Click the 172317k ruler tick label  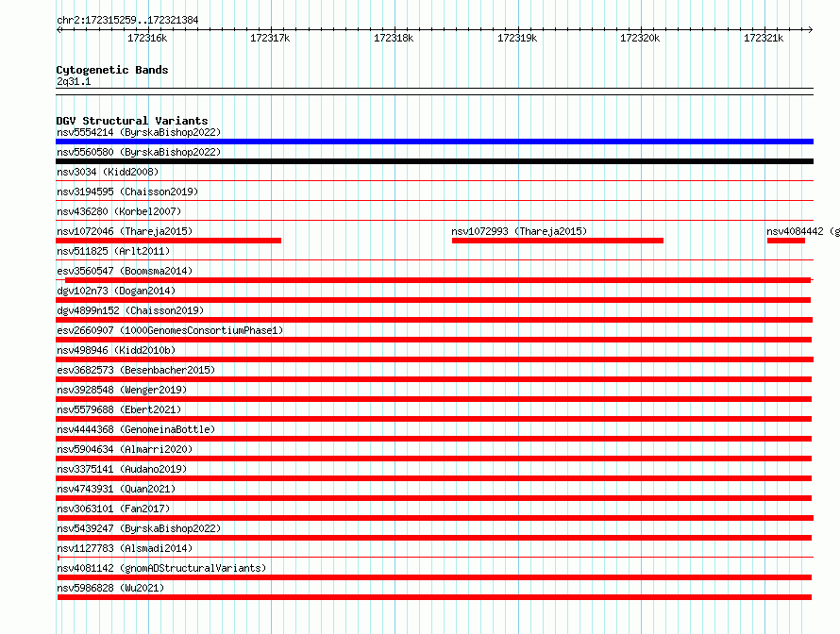click(x=270, y=38)
